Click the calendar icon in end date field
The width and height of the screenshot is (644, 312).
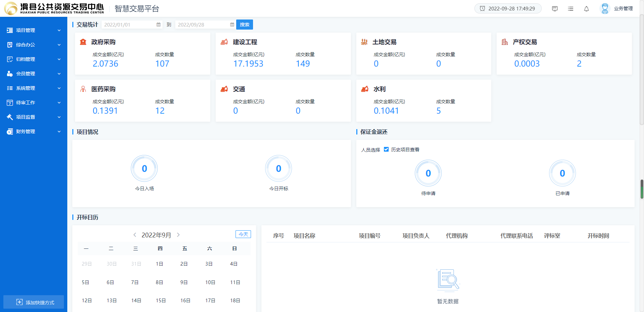click(x=232, y=25)
